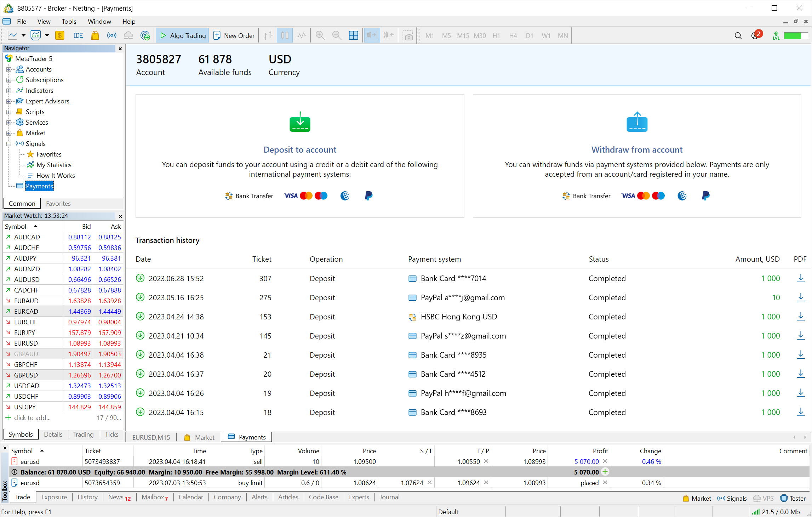This screenshot has height=517, width=812.
Task: Click the tile windows grid icon
Action: pyautogui.click(x=353, y=35)
